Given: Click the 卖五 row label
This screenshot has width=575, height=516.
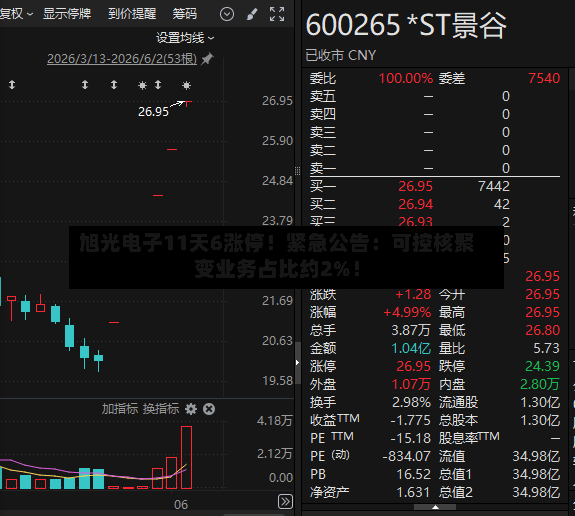Looking at the screenshot, I should 323,96.
